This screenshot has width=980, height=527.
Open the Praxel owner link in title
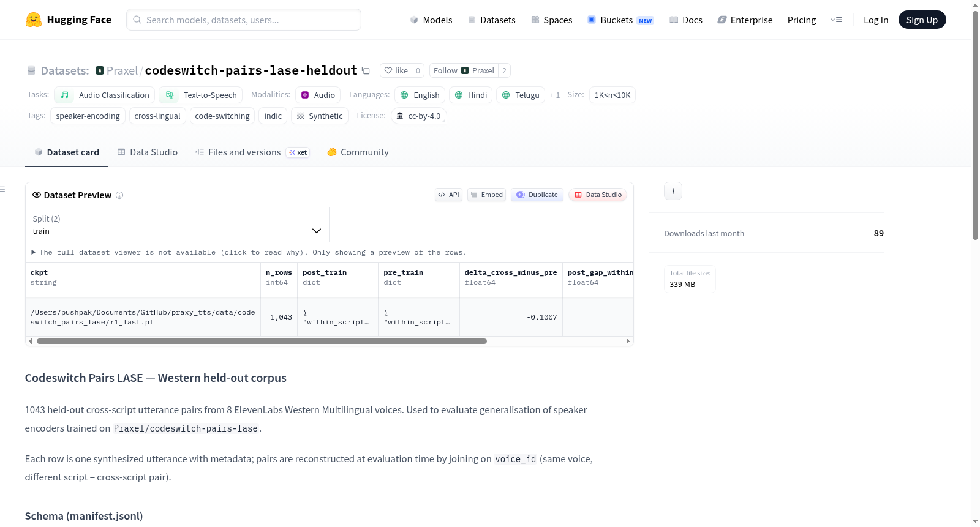click(x=122, y=70)
